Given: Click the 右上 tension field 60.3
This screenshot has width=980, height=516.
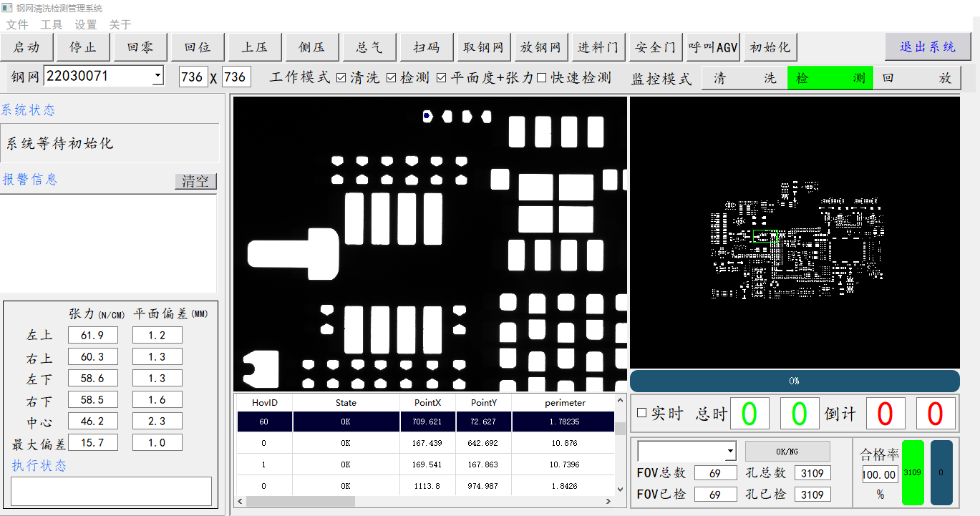Looking at the screenshot, I should (x=93, y=356).
